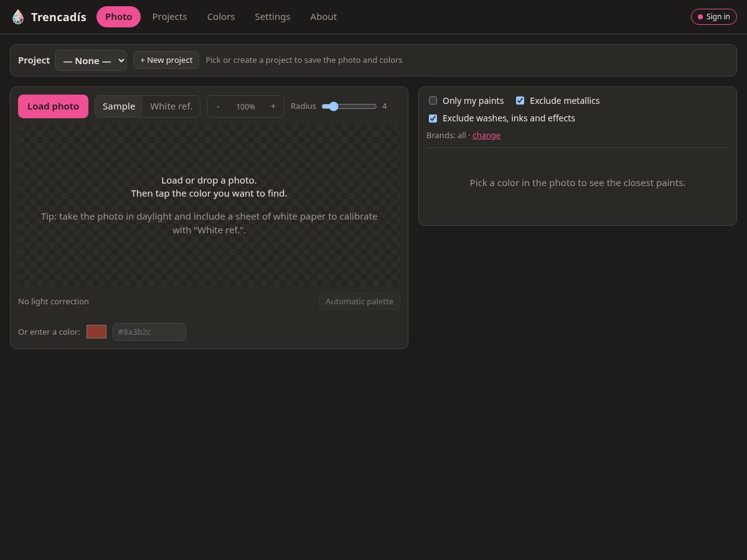
Task: Click the Automatic palette button
Action: tap(359, 301)
